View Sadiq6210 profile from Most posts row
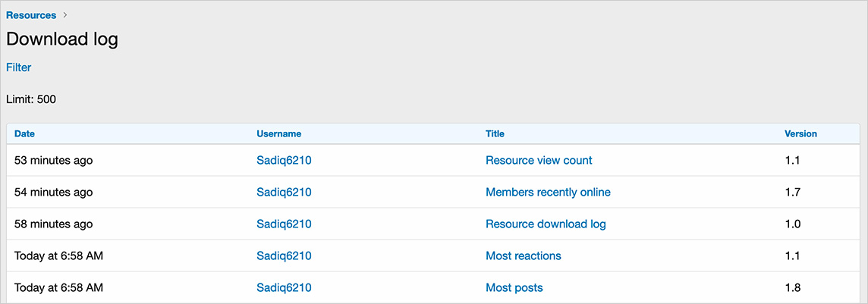868x304 pixels. tap(284, 287)
